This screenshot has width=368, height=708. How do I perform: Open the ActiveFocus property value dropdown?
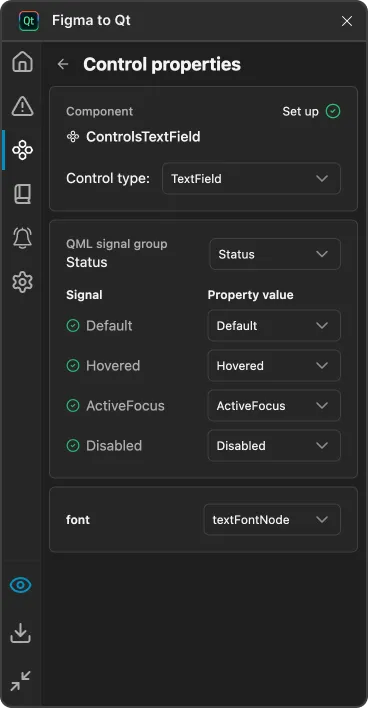[x=274, y=405]
